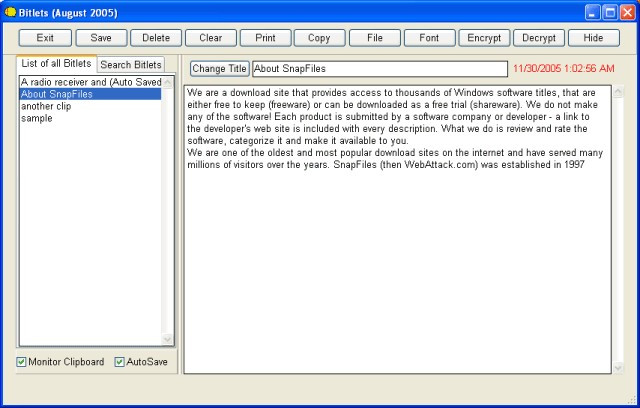Screen dimensions: 640x408
Task: Click the bitlet list scrollbar up arrow
Action: [168, 83]
